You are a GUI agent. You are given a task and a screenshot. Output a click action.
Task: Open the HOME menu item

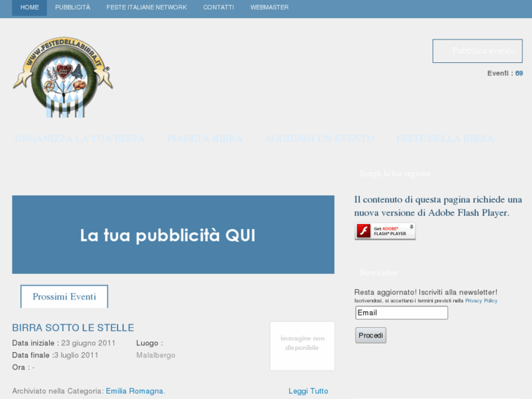29,7
